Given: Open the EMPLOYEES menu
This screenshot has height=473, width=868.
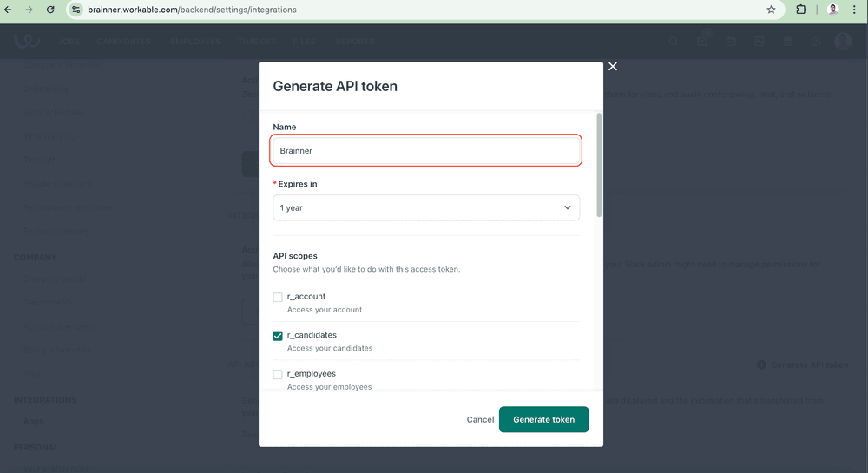Looking at the screenshot, I should (x=195, y=42).
